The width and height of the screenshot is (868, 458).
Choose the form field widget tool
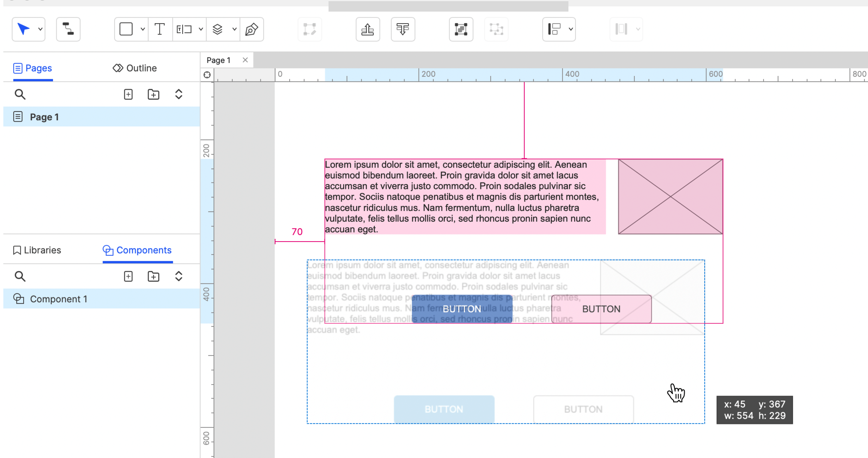(184, 29)
